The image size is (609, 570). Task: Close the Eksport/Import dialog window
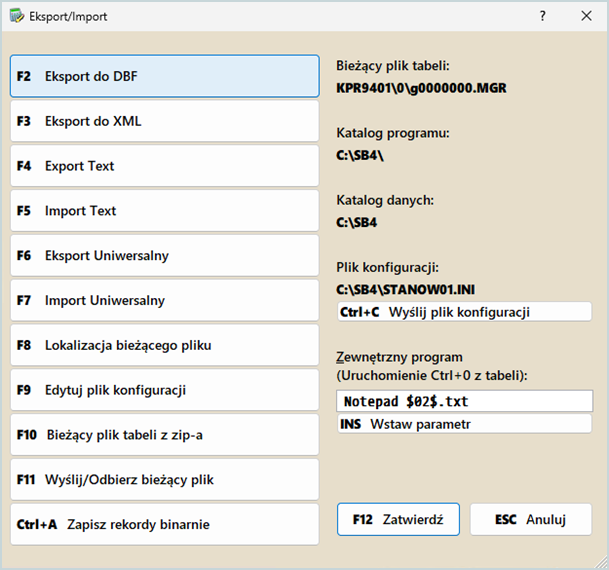[586, 16]
